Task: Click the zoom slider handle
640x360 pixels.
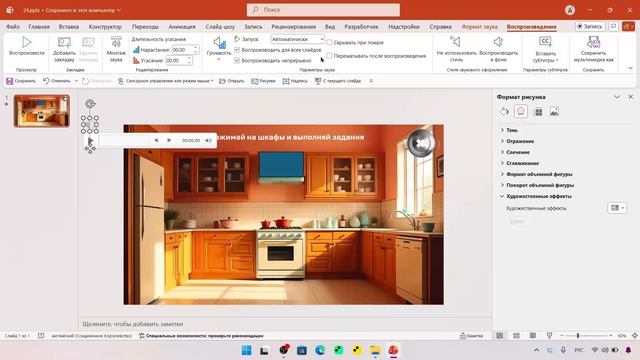Action: 578,336
